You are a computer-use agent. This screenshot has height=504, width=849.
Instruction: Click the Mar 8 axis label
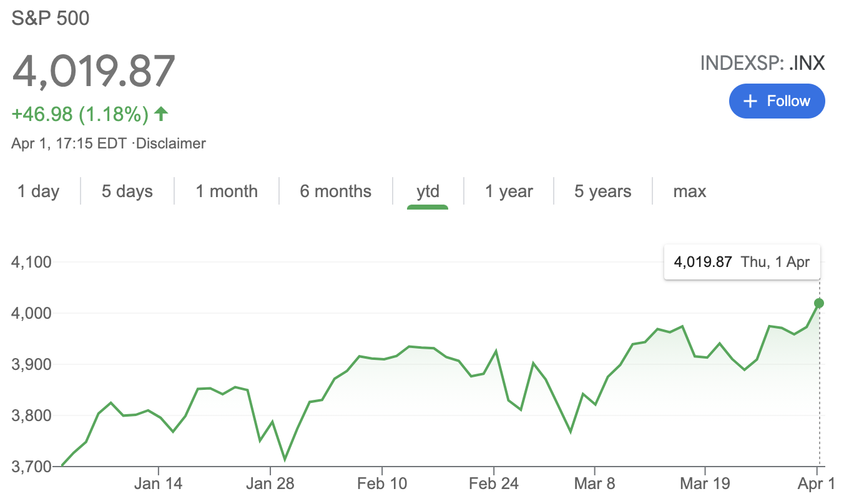[x=595, y=484]
